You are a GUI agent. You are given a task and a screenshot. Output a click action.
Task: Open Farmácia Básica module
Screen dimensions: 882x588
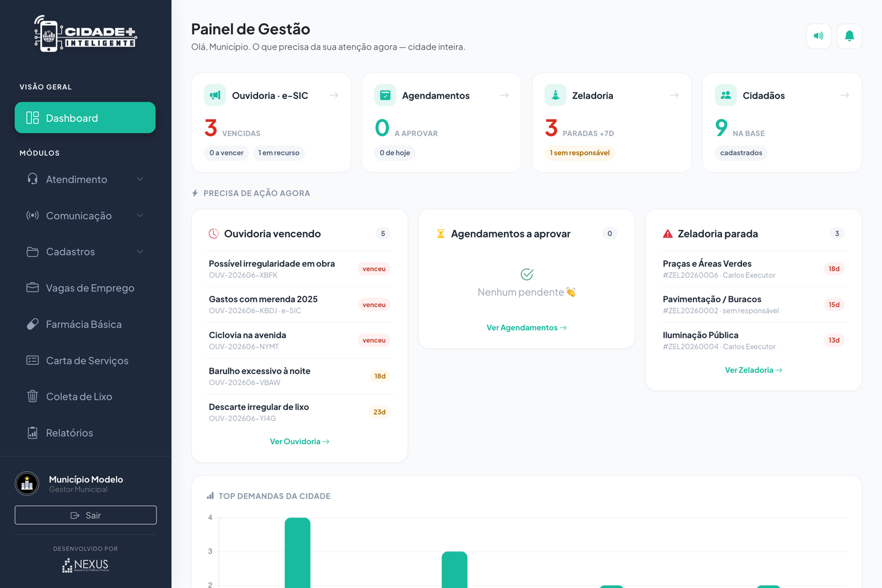(x=85, y=324)
